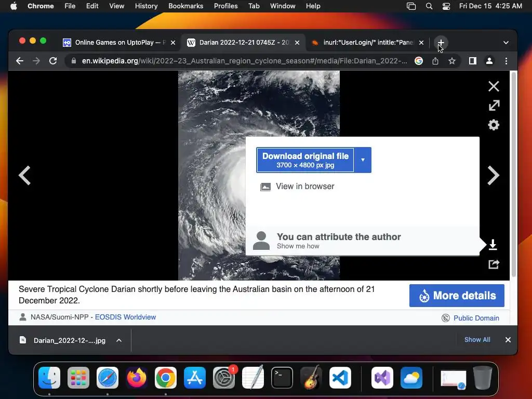Expand download size dropdown arrow
The height and width of the screenshot is (399, 532).
click(x=363, y=160)
